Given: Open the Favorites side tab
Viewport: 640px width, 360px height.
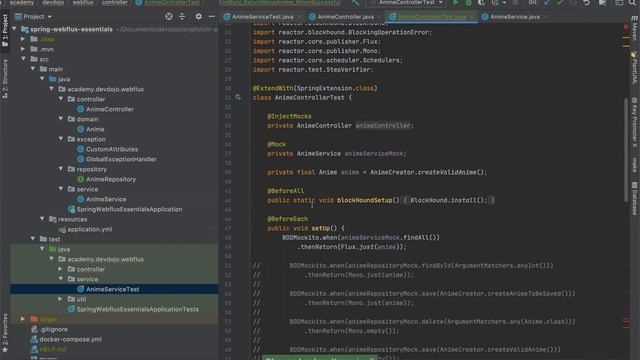Looking at the screenshot, I should coord(5,333).
